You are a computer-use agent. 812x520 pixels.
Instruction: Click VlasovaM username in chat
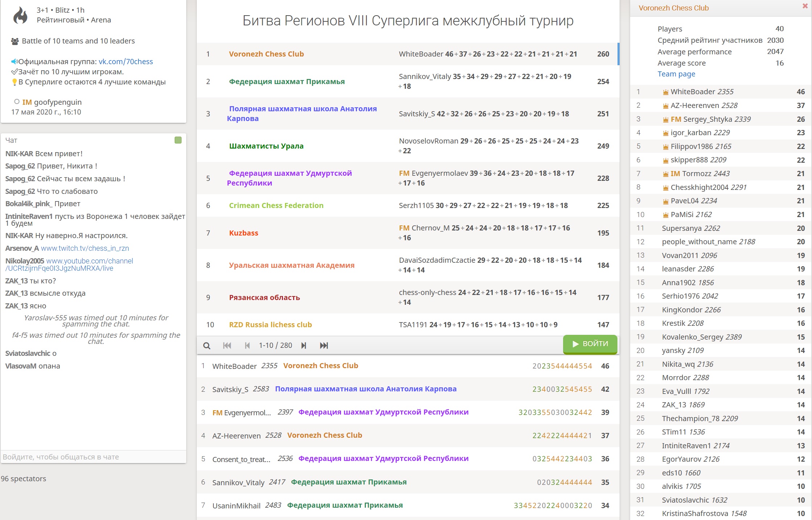click(21, 366)
